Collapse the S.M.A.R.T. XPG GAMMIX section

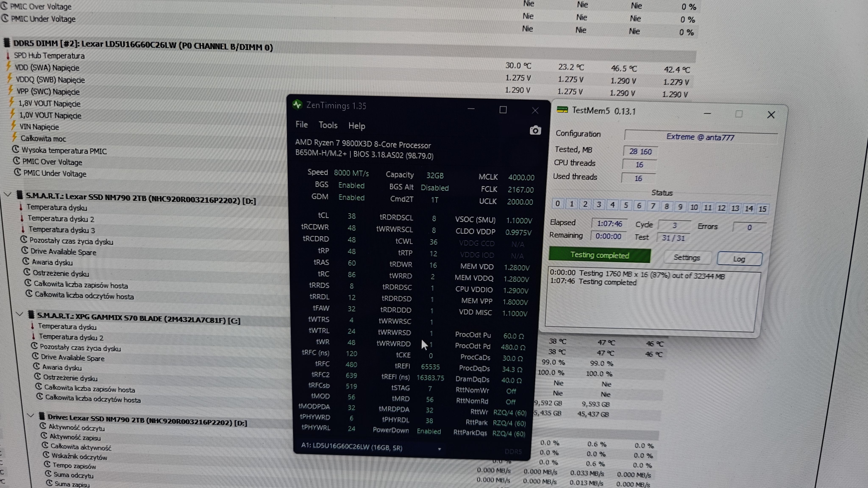tap(19, 314)
